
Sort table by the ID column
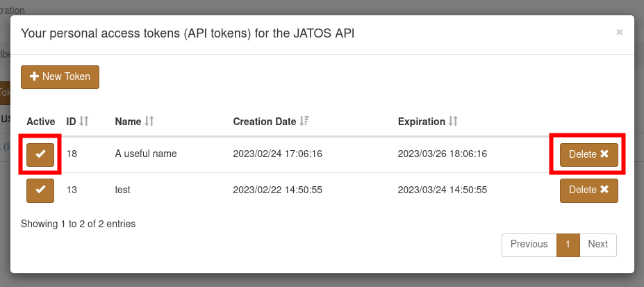(78, 122)
